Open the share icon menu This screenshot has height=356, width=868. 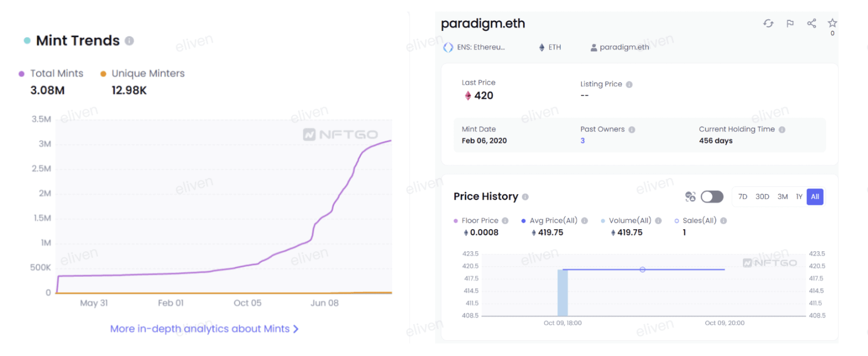812,23
